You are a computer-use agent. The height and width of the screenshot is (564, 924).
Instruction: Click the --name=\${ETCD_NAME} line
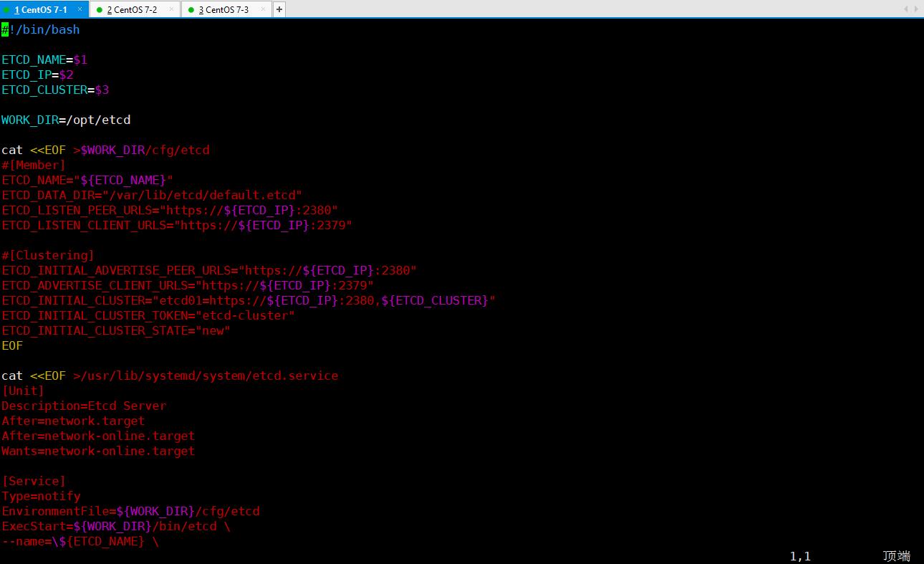click(80, 541)
